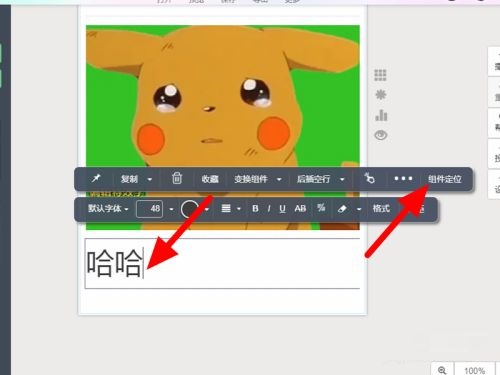Click the 哈哈 text box
Image resolution: width=500 pixels, height=375 pixels.
pyautogui.click(x=223, y=263)
